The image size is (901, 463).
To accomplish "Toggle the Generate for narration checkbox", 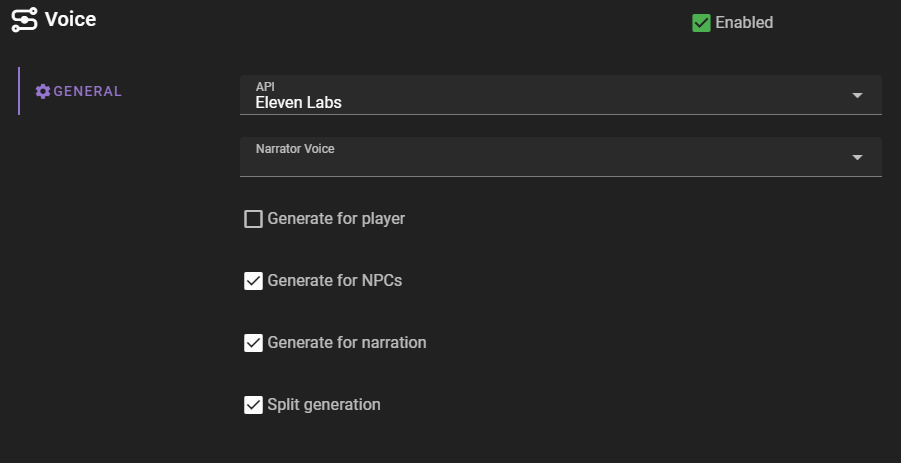I will (x=253, y=343).
